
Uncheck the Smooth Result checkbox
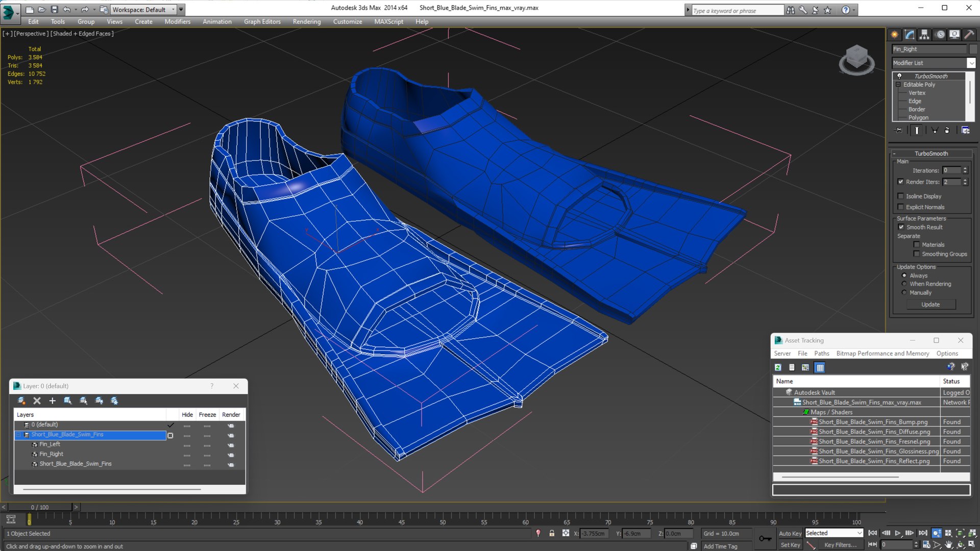click(901, 227)
